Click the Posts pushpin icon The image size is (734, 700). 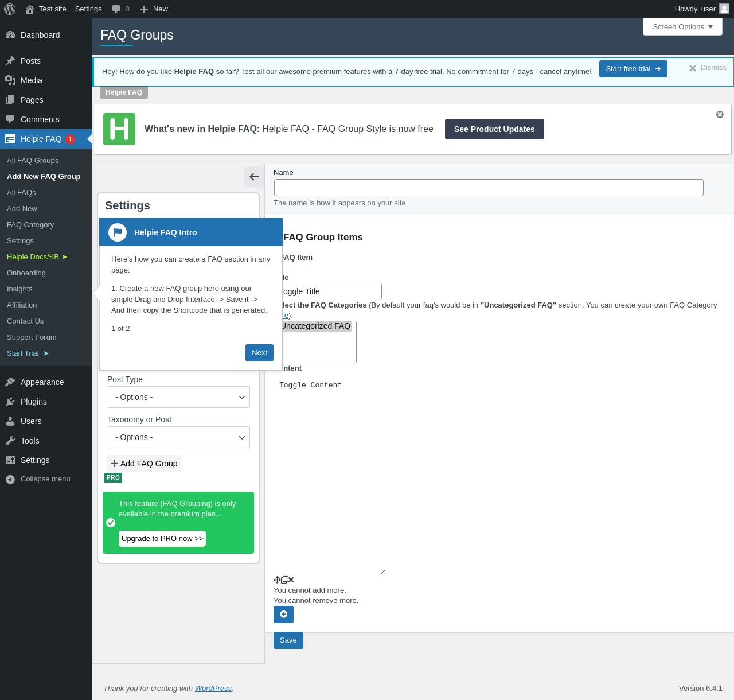tap(10, 61)
